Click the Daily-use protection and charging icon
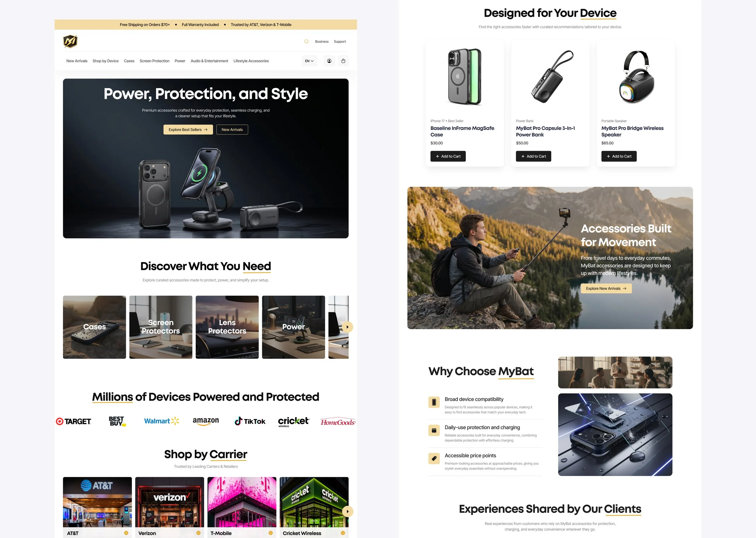The image size is (756, 538). coord(434,431)
